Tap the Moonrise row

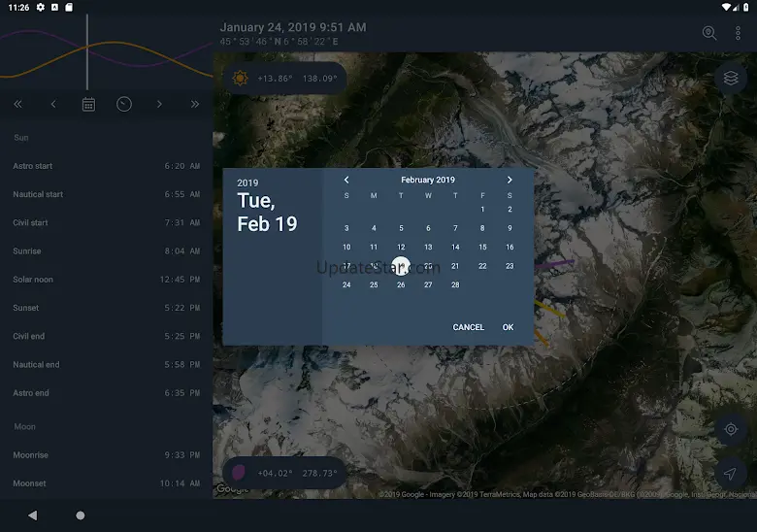tap(106, 455)
